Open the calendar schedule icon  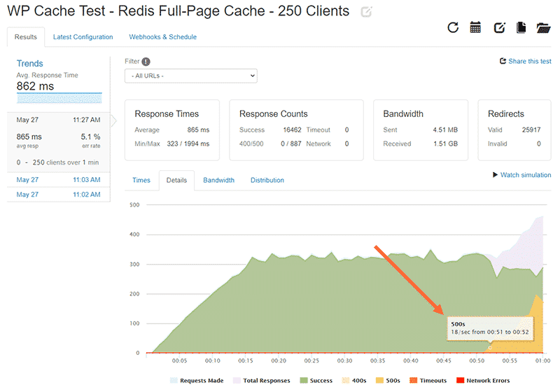pyautogui.click(x=475, y=27)
